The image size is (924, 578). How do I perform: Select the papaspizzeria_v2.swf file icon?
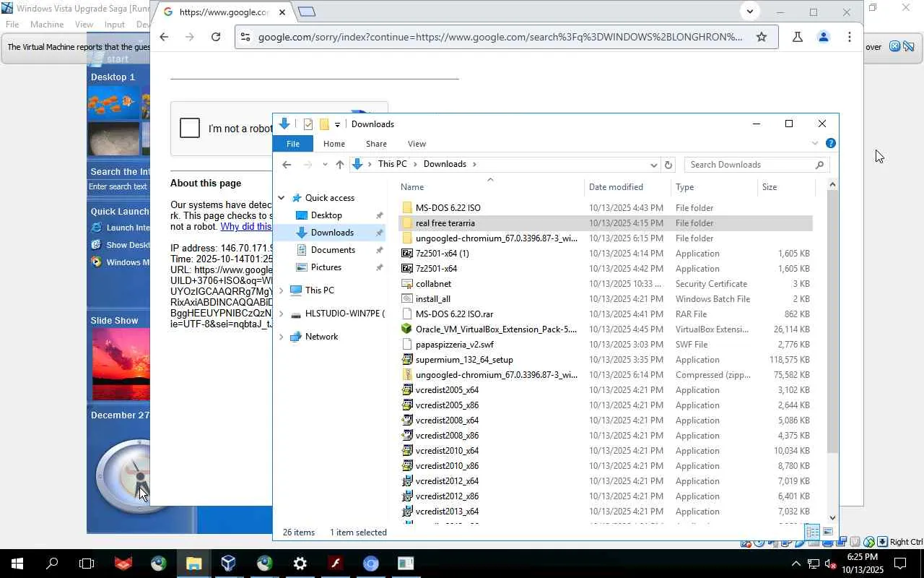[x=406, y=345]
